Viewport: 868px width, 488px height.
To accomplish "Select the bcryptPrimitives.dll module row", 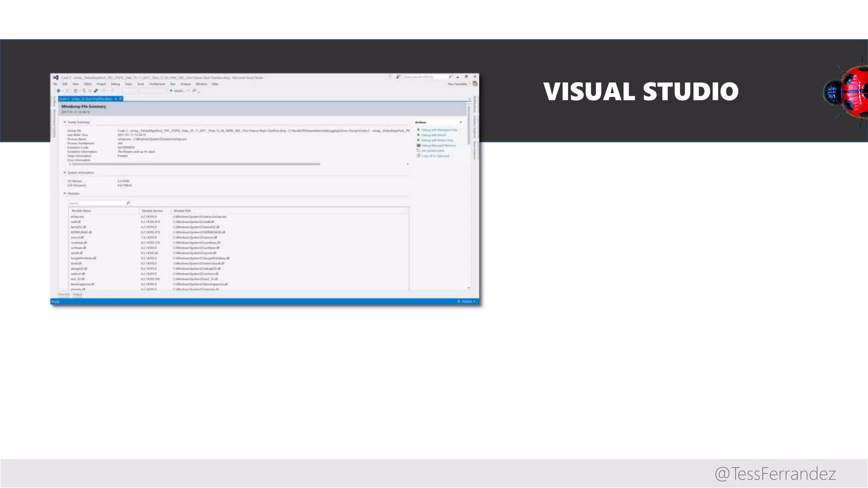I will point(239,258).
